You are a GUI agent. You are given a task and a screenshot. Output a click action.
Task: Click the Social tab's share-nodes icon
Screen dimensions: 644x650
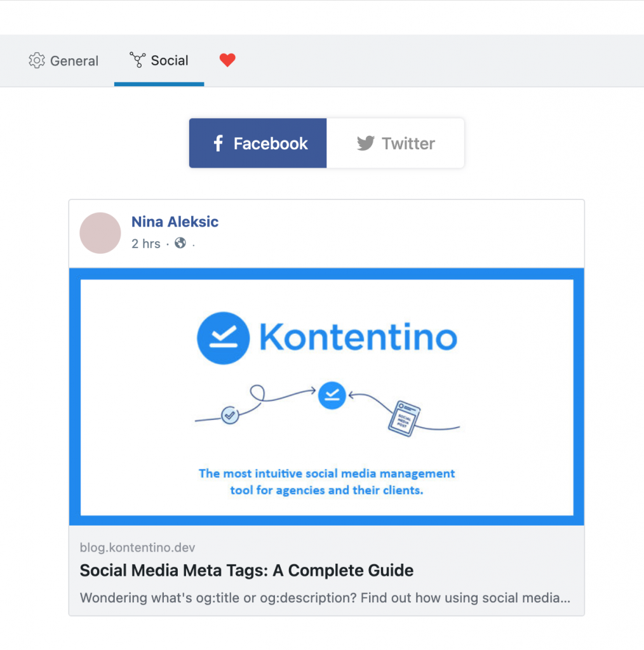click(137, 60)
